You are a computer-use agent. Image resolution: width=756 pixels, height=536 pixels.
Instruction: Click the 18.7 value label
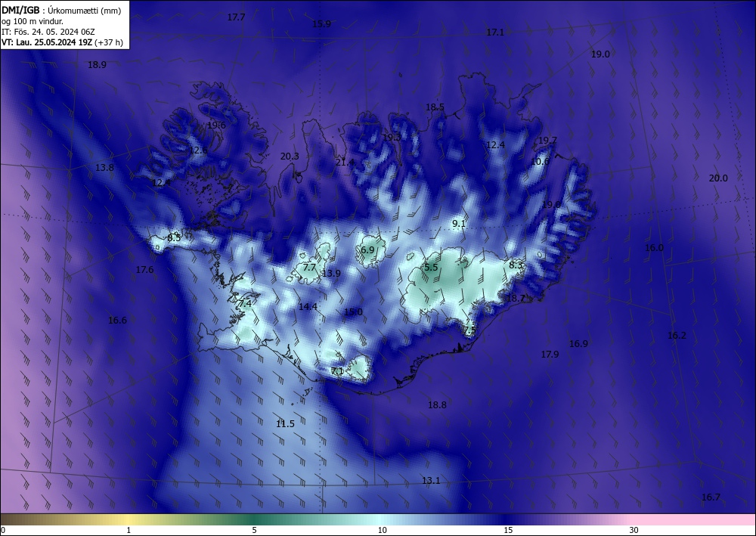coord(516,299)
